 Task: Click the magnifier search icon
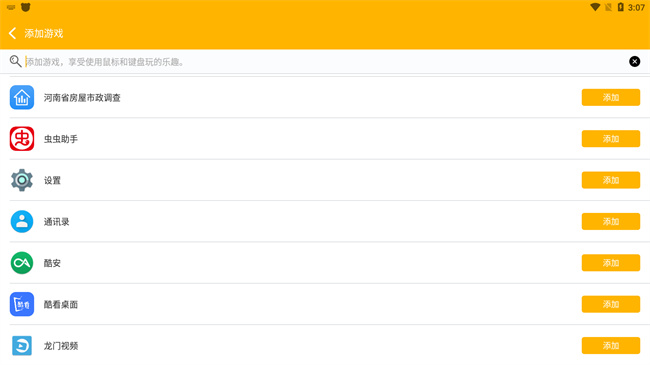pyautogui.click(x=15, y=61)
